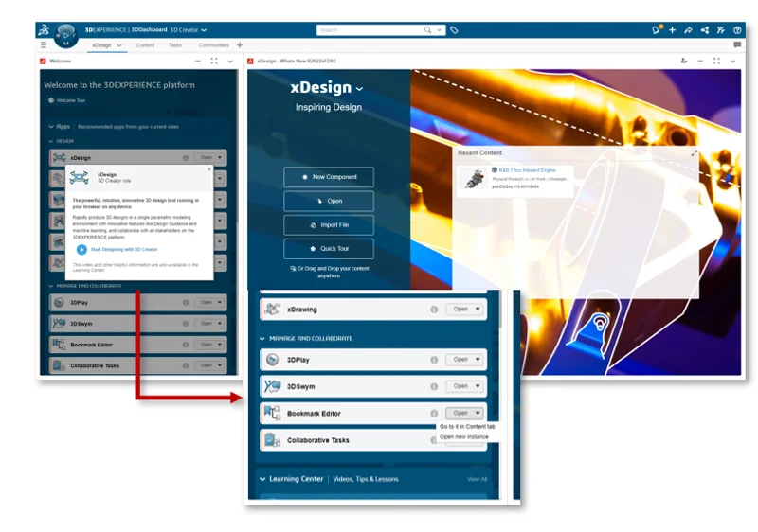Open the help question mark icon
758x532 pixels.
pos(737,30)
